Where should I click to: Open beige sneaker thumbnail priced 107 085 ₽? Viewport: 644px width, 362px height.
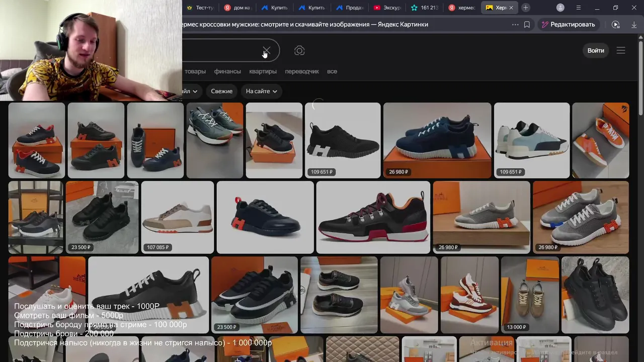(x=178, y=217)
